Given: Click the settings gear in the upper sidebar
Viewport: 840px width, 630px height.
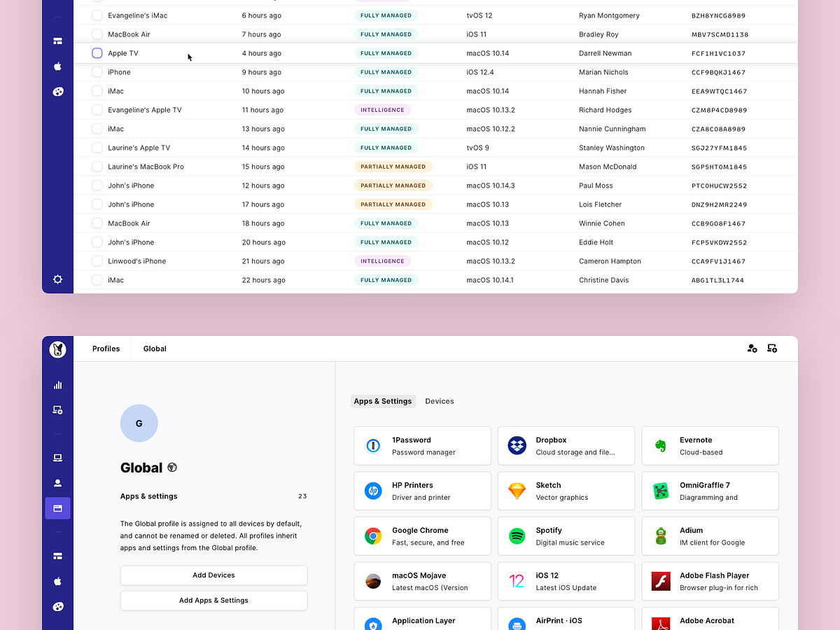Looking at the screenshot, I should 57,279.
